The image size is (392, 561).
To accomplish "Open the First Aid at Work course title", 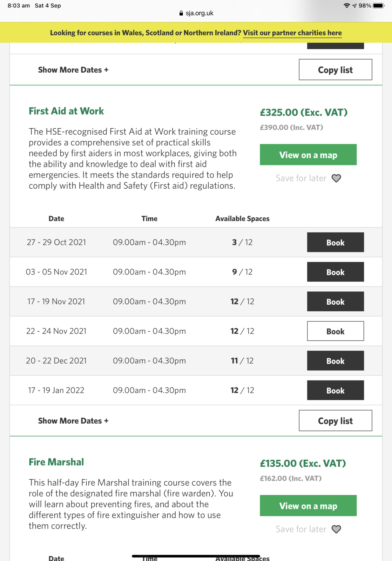I will coord(66,111).
